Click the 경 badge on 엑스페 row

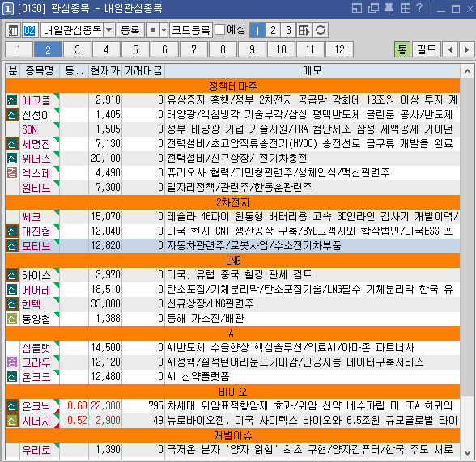[12, 173]
